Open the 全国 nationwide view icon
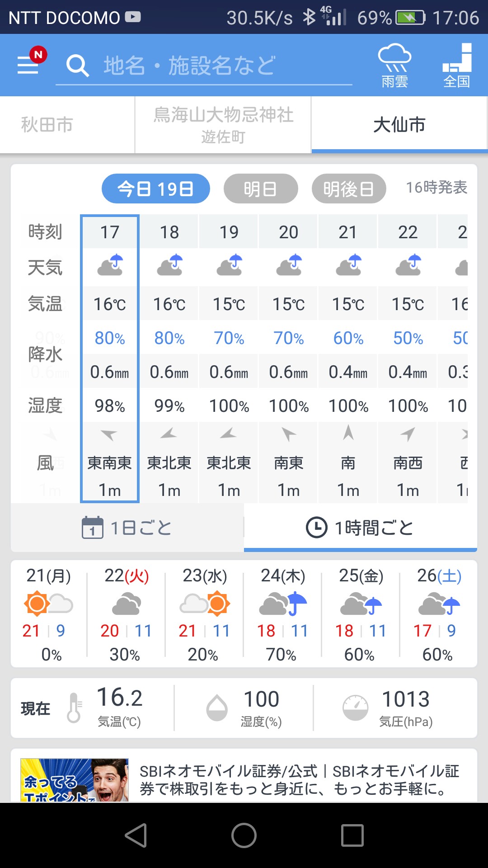 [x=457, y=66]
